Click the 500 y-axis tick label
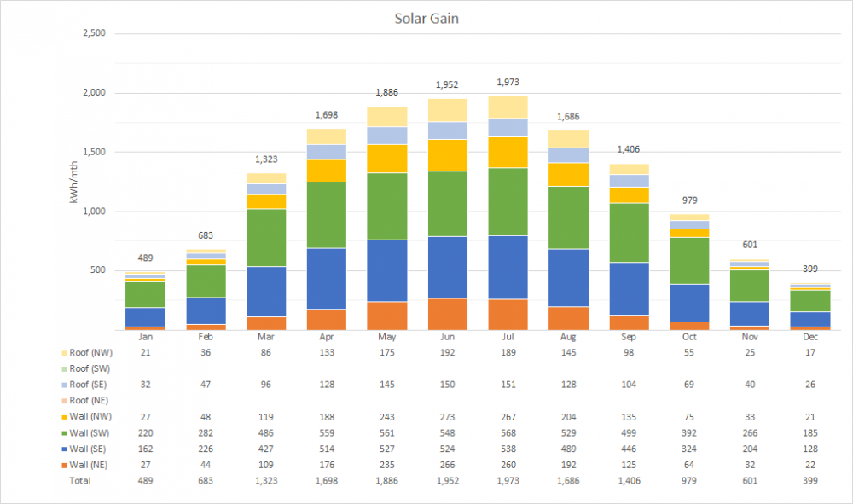The width and height of the screenshot is (853, 504). click(x=98, y=270)
